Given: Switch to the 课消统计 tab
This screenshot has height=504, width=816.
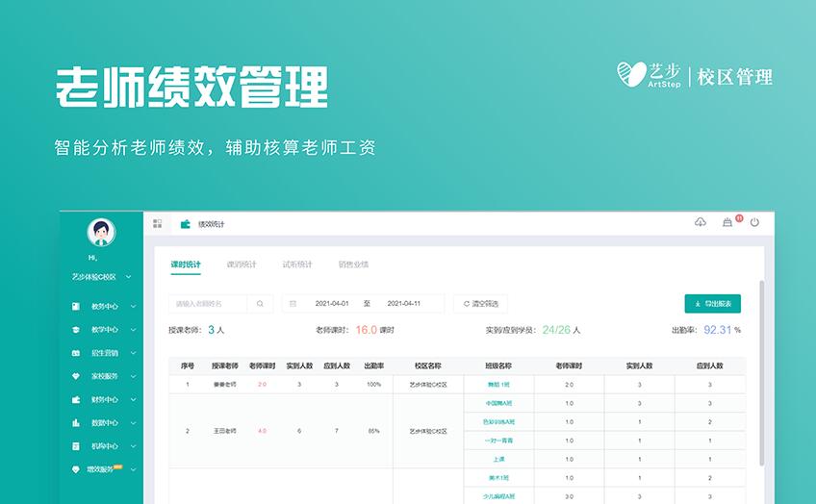Looking at the screenshot, I should tap(242, 265).
